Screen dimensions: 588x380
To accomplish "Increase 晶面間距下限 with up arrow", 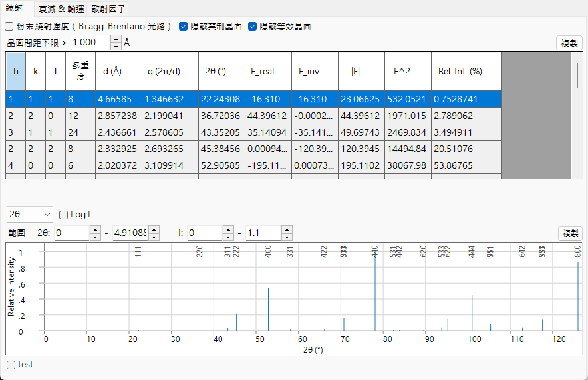I will click(x=116, y=39).
